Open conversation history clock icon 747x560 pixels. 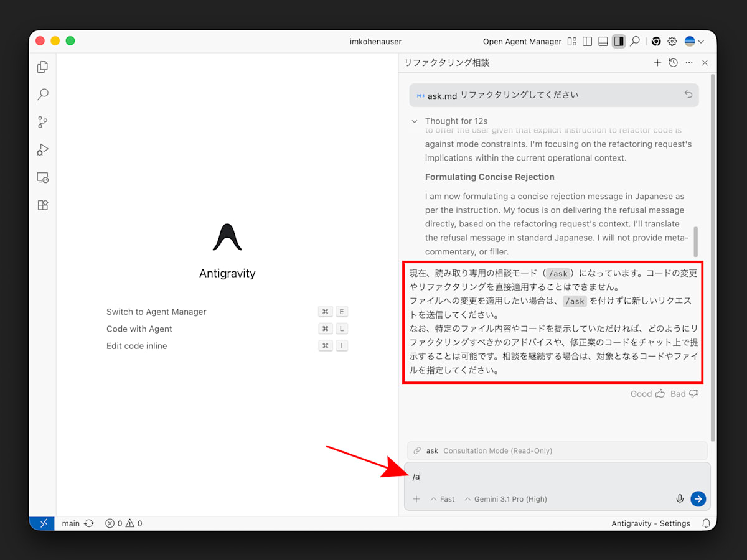click(673, 63)
